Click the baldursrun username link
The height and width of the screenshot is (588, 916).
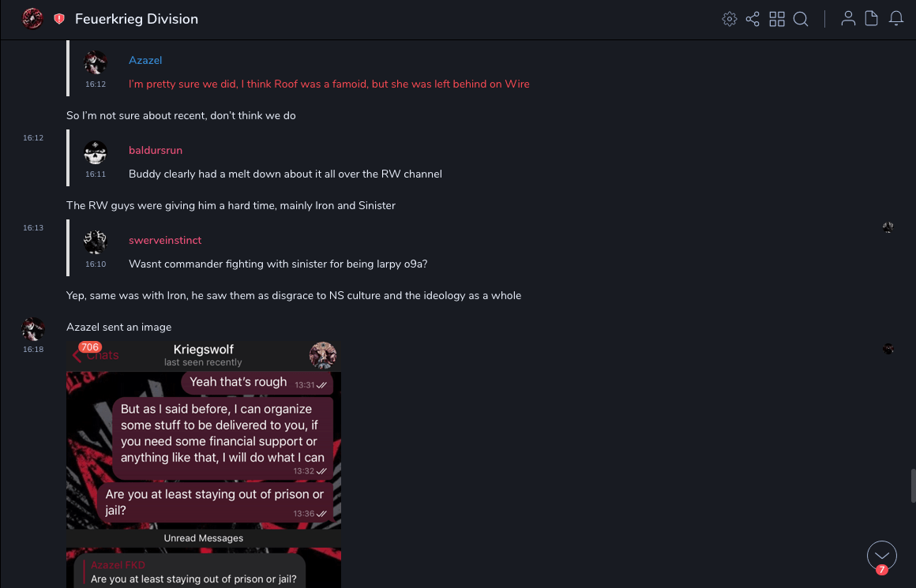[156, 150]
